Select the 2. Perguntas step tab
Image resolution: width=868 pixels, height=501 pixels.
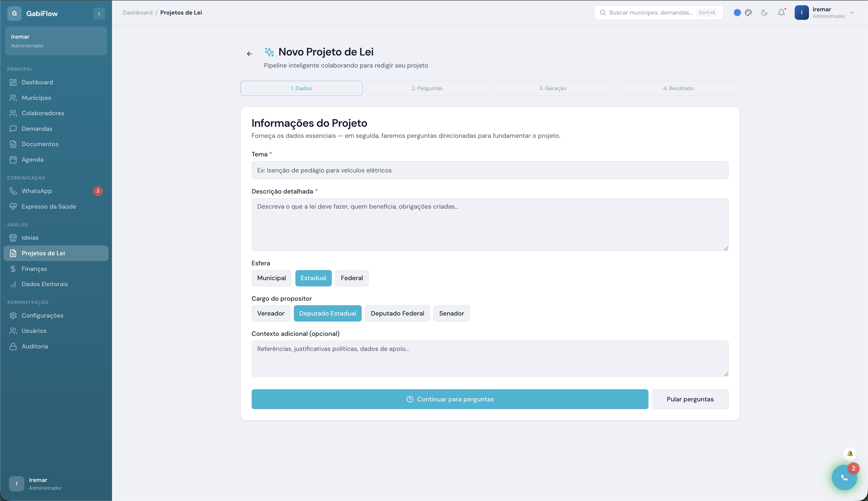[427, 88]
